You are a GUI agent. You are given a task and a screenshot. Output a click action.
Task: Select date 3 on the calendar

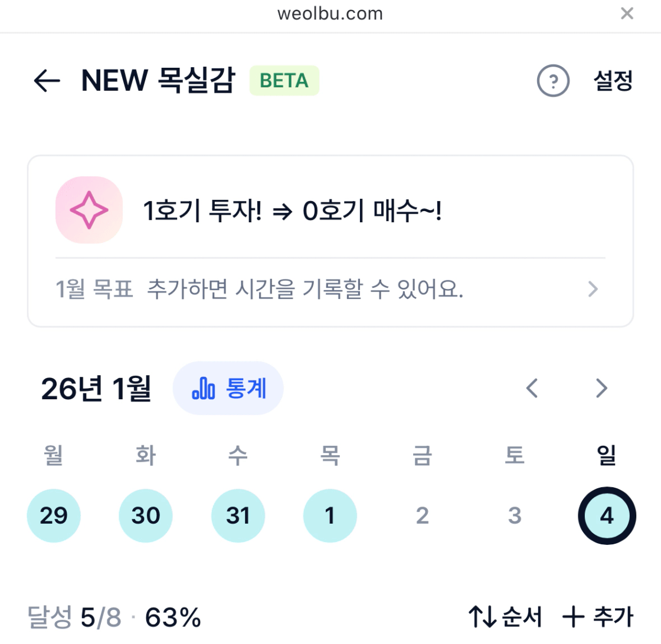point(515,516)
